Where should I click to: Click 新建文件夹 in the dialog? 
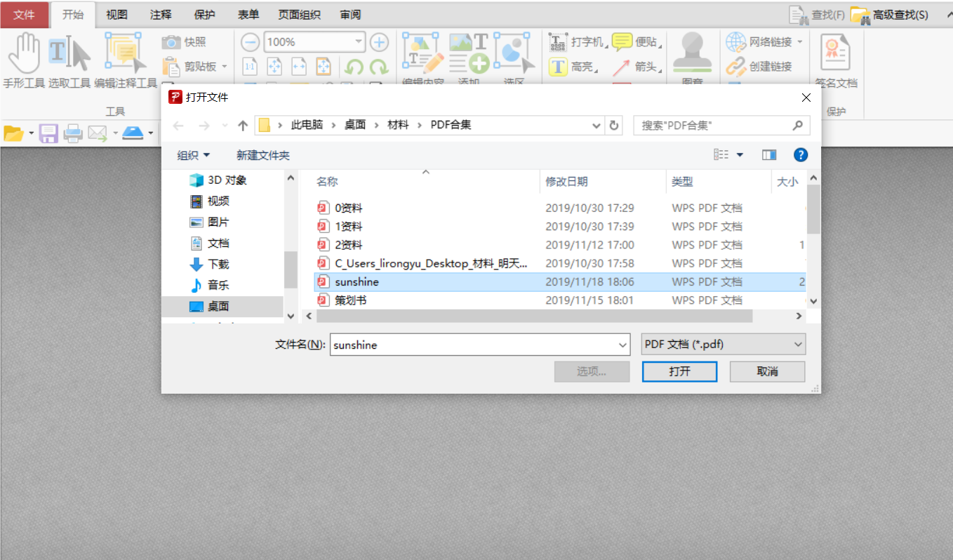pyautogui.click(x=262, y=154)
